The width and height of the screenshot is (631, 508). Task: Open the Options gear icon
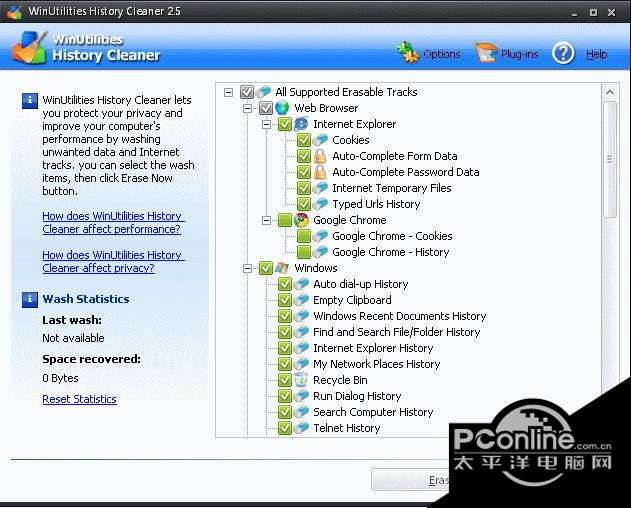408,52
